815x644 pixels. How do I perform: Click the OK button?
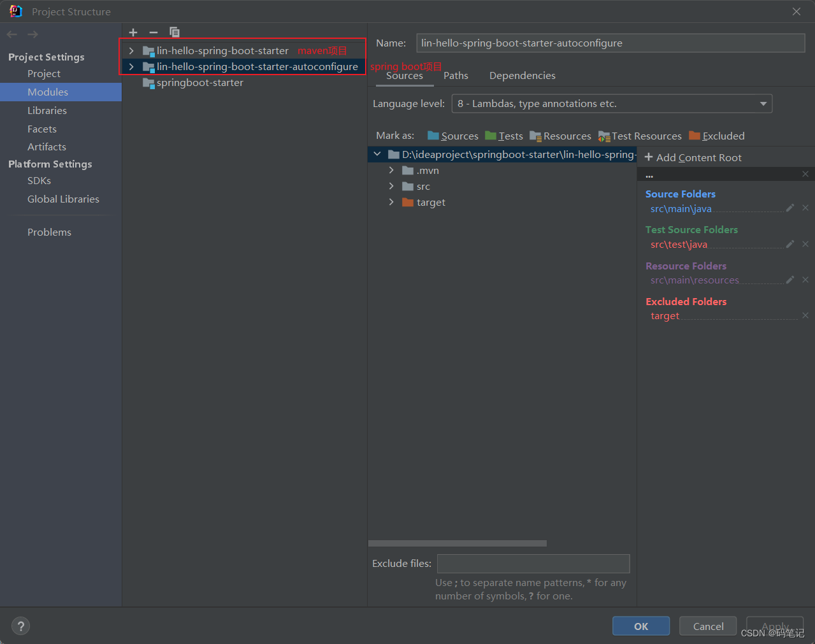point(641,626)
